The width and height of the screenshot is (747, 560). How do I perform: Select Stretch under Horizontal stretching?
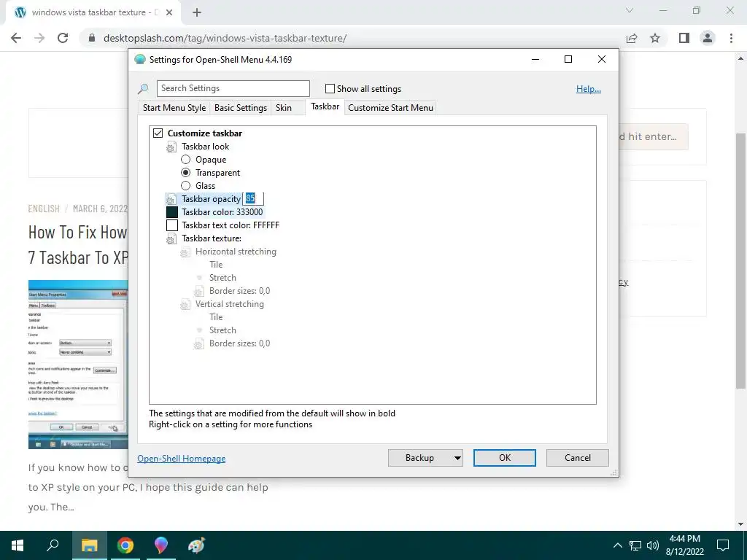click(222, 278)
